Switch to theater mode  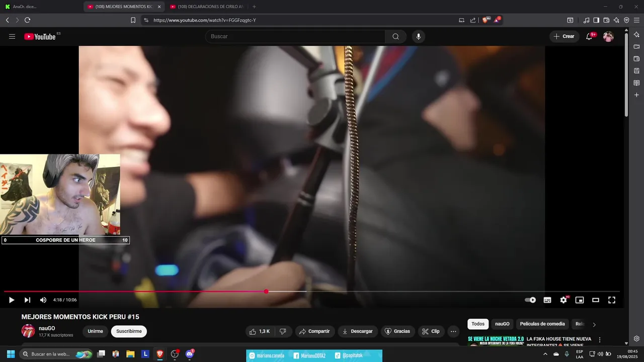pos(596,300)
